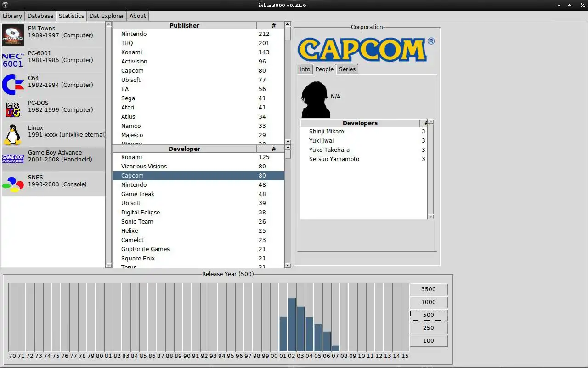
Task: Switch to the Library tab
Action: point(12,16)
